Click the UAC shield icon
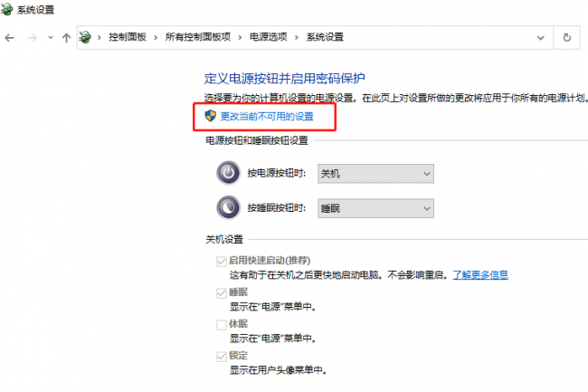 pos(211,116)
